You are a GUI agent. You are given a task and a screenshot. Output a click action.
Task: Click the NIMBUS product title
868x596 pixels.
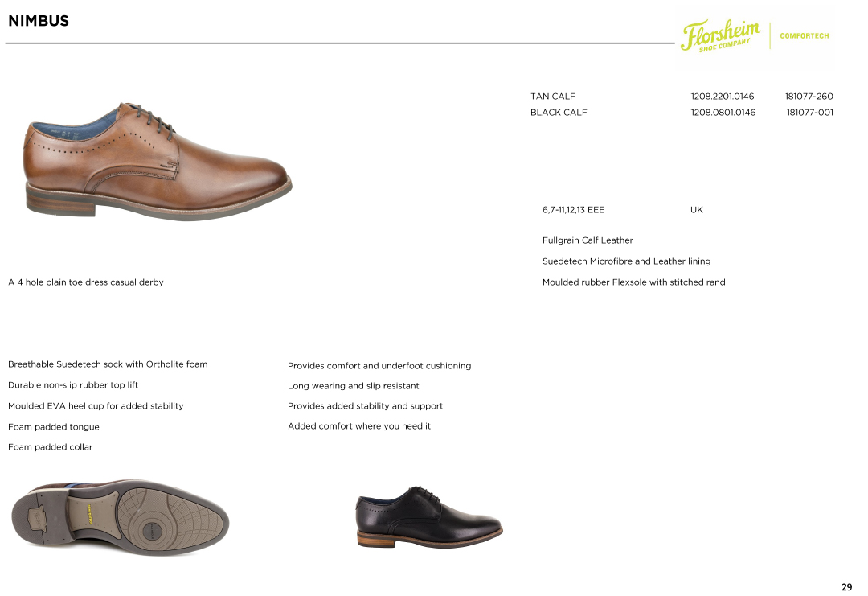pos(39,21)
